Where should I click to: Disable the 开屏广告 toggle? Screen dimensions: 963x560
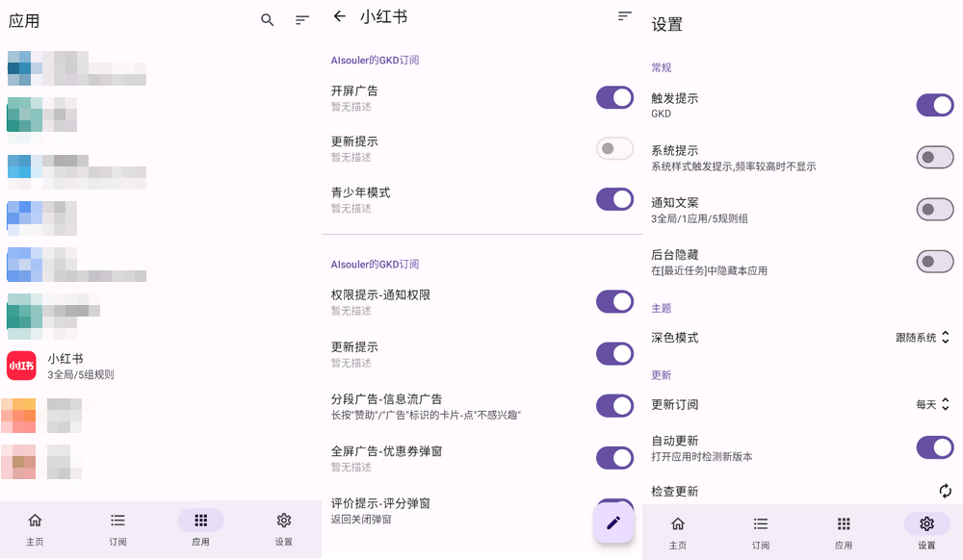coord(614,97)
